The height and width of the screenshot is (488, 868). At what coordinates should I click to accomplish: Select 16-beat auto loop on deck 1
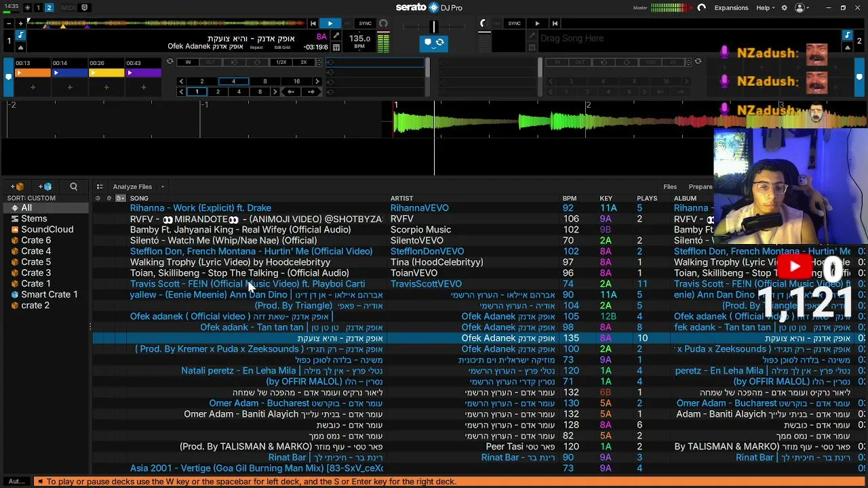pos(296,81)
